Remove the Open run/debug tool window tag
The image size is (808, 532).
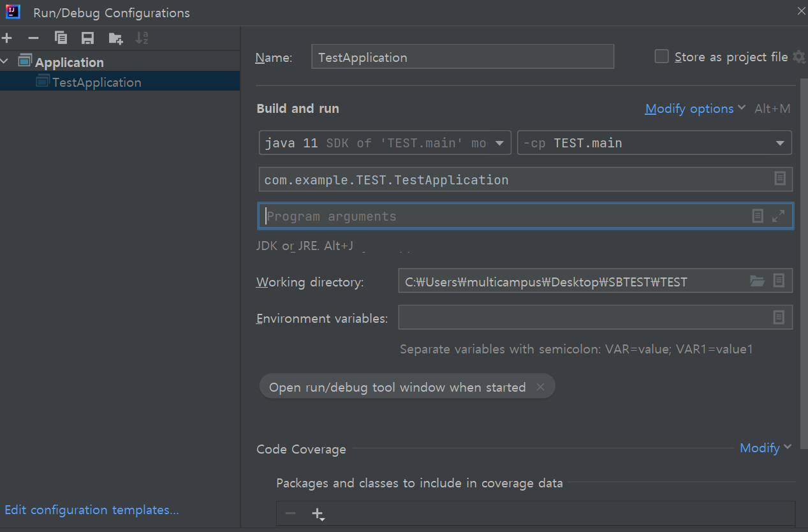pos(541,387)
